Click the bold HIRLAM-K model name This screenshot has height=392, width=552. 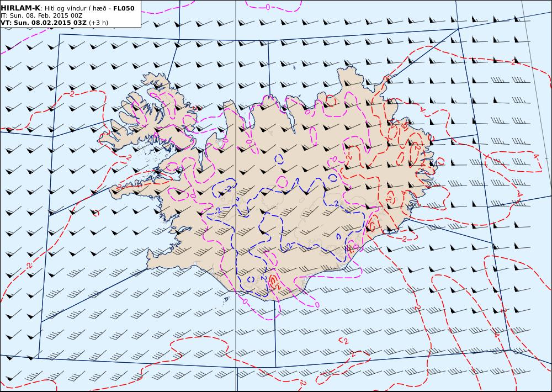click(20, 8)
